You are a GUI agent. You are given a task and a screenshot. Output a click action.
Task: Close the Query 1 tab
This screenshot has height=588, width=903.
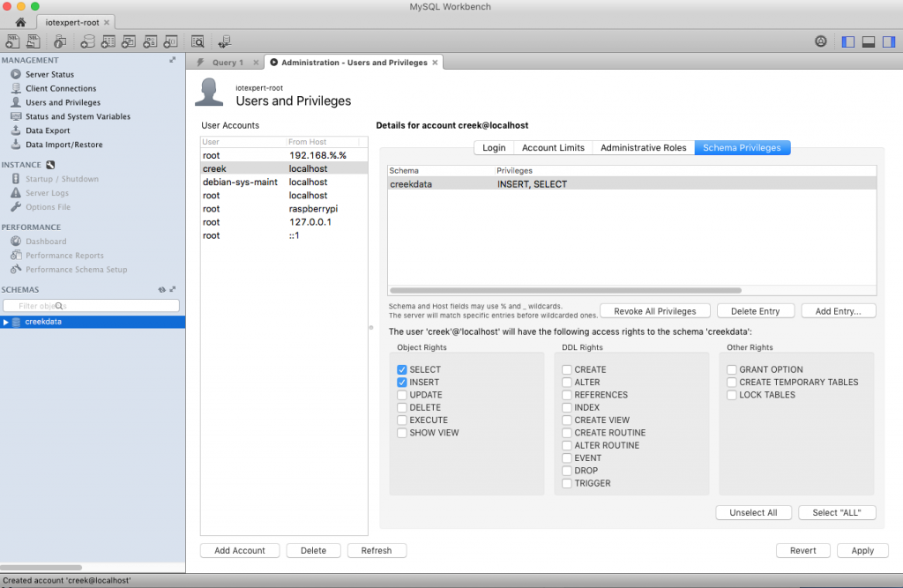(x=256, y=63)
